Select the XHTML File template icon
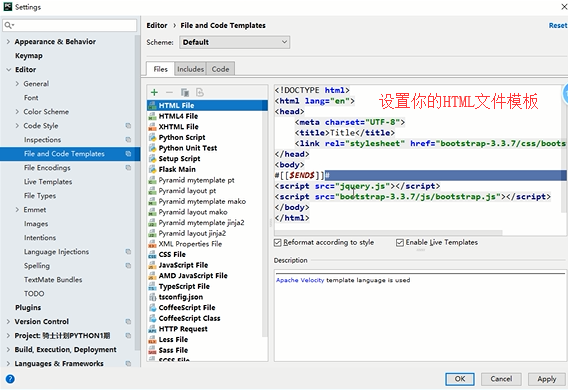The width and height of the screenshot is (568, 390). [153, 127]
